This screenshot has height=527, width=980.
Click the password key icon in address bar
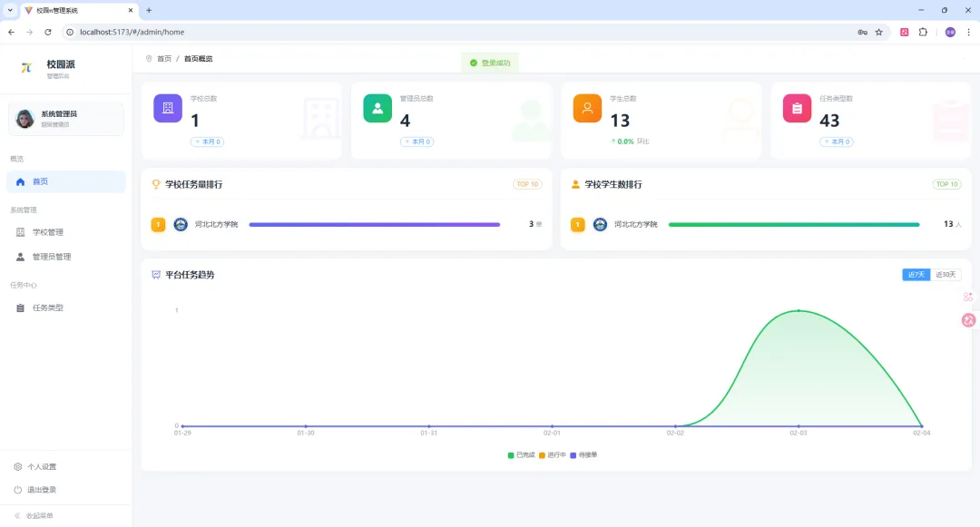863,32
